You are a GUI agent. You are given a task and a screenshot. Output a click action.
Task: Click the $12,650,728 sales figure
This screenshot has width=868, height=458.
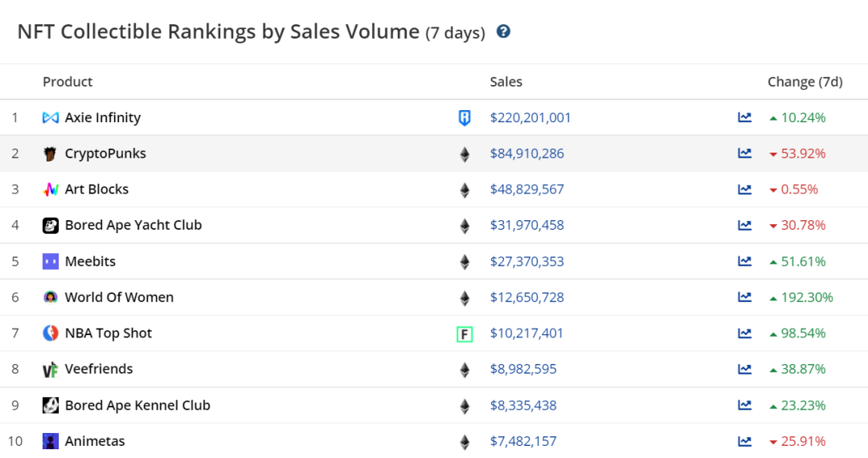click(527, 297)
